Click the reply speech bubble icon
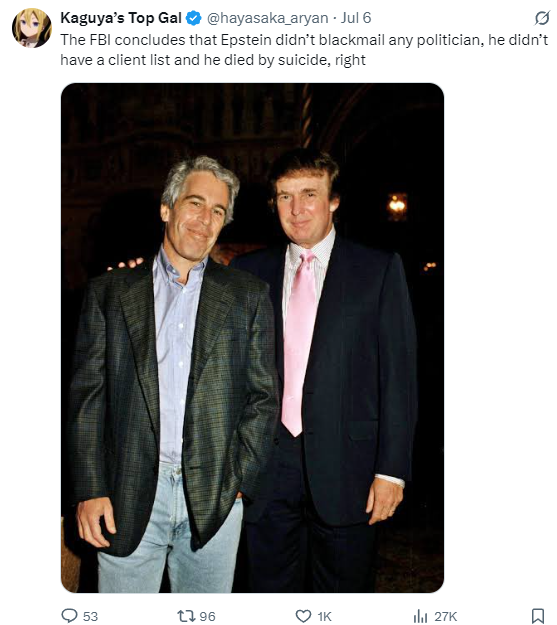 point(69,616)
